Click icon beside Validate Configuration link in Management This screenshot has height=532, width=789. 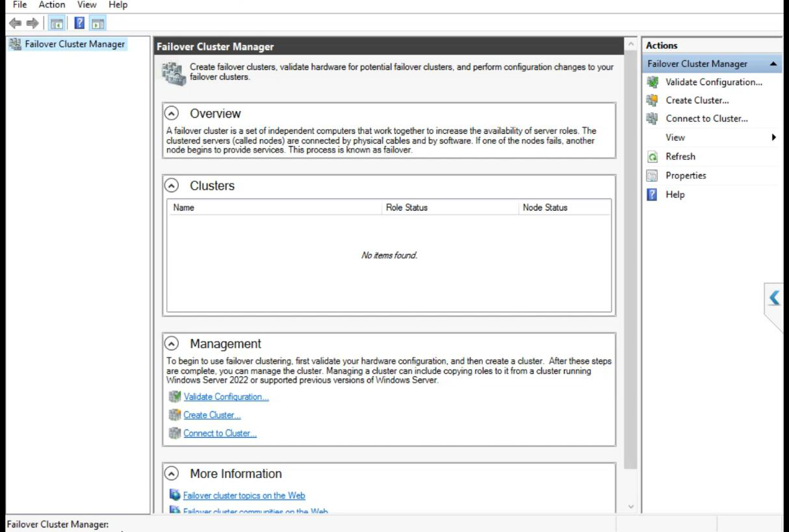(174, 397)
